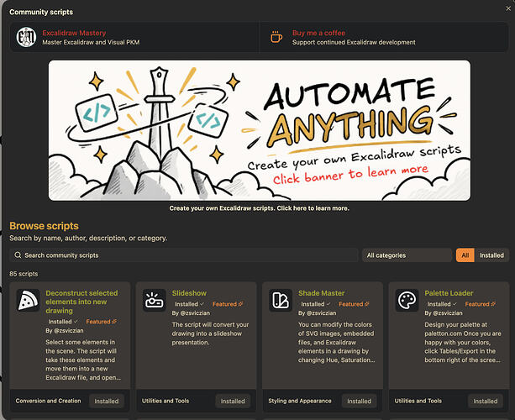Open the Slideshow script title
This screenshot has height=420, width=515.
189,293
